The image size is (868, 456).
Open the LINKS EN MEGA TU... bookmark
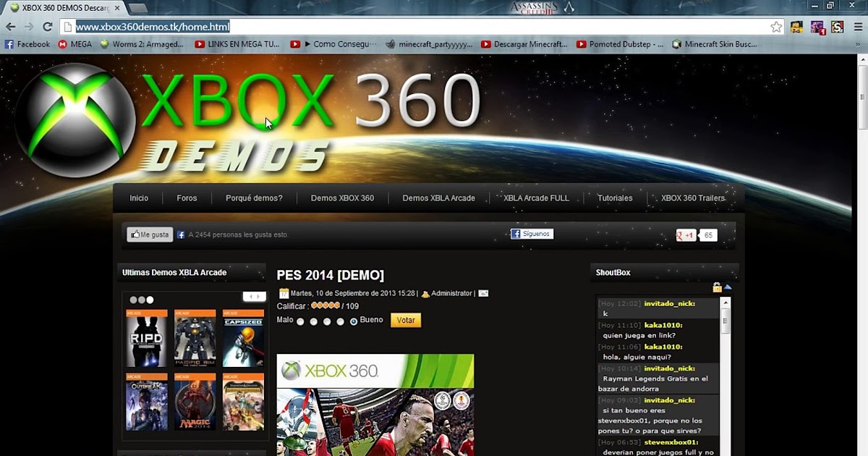coord(237,44)
